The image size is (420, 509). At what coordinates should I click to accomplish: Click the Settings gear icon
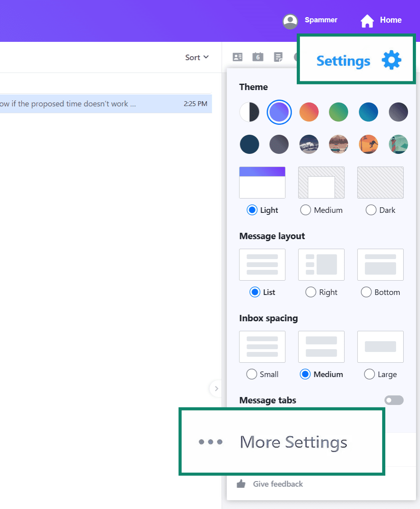pyautogui.click(x=391, y=60)
